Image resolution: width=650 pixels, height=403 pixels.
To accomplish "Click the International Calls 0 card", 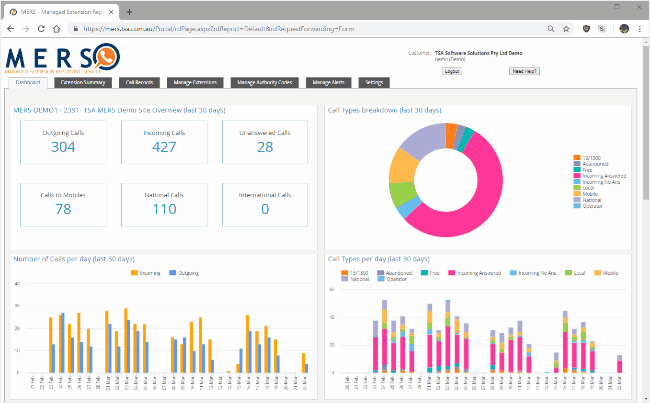I will point(265,205).
